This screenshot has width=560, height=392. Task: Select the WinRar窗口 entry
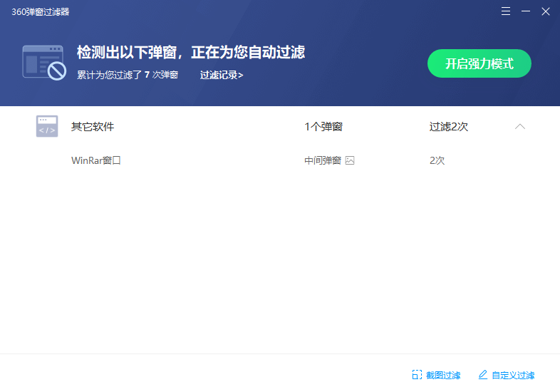coord(96,160)
